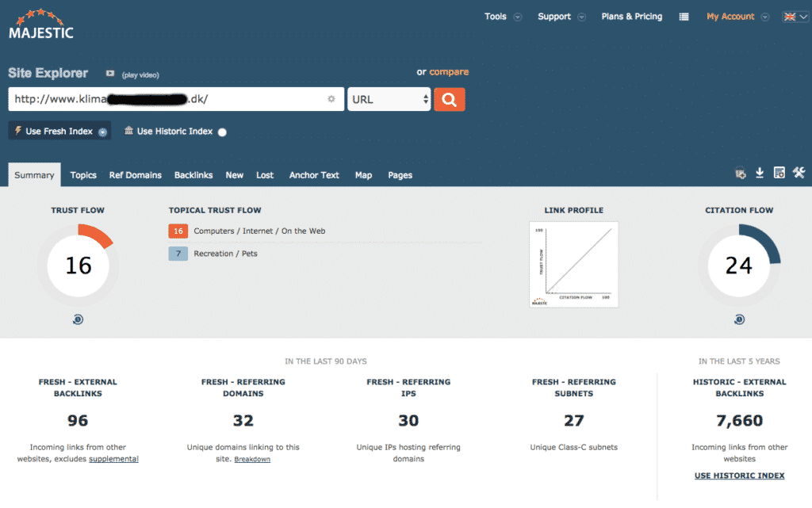Click the Breakdown link

[252, 459]
